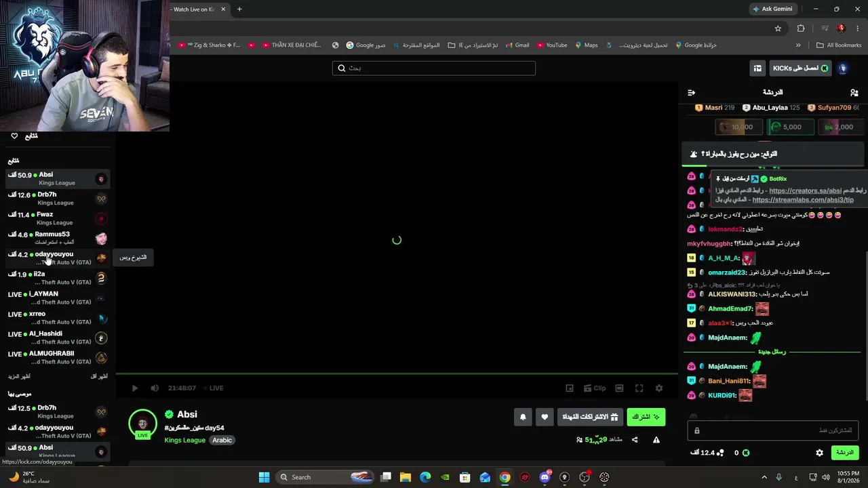Open the Chrome extensions puzzle icon
The width and height of the screenshot is (868, 488).
(x=801, y=28)
